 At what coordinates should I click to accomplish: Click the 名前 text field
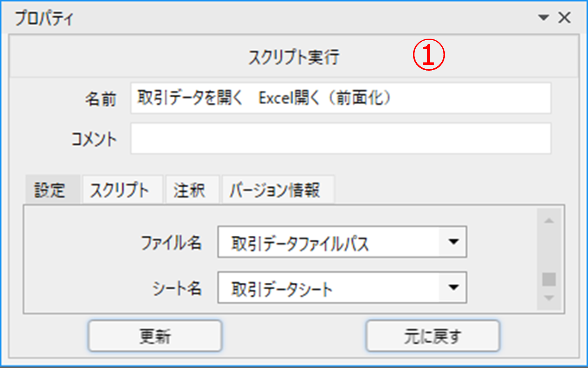(x=340, y=98)
